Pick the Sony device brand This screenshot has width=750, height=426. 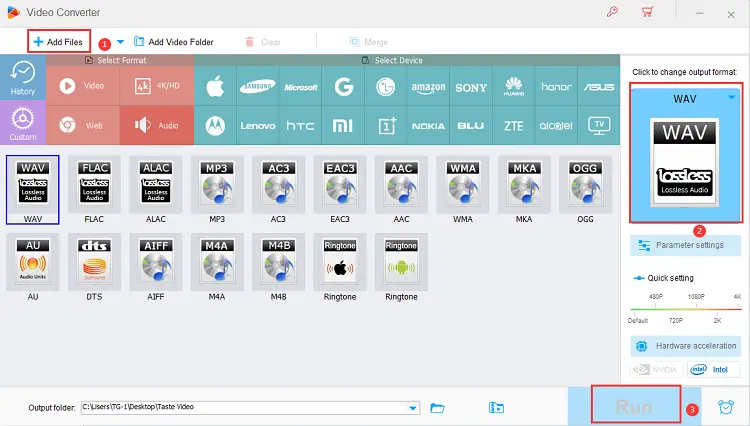point(471,87)
